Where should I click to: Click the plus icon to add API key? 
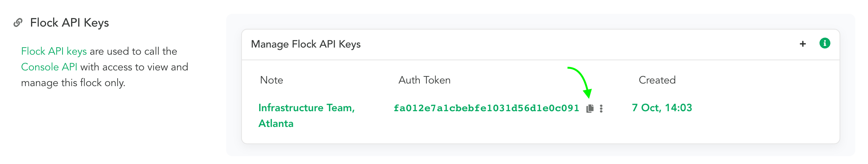coord(803,44)
